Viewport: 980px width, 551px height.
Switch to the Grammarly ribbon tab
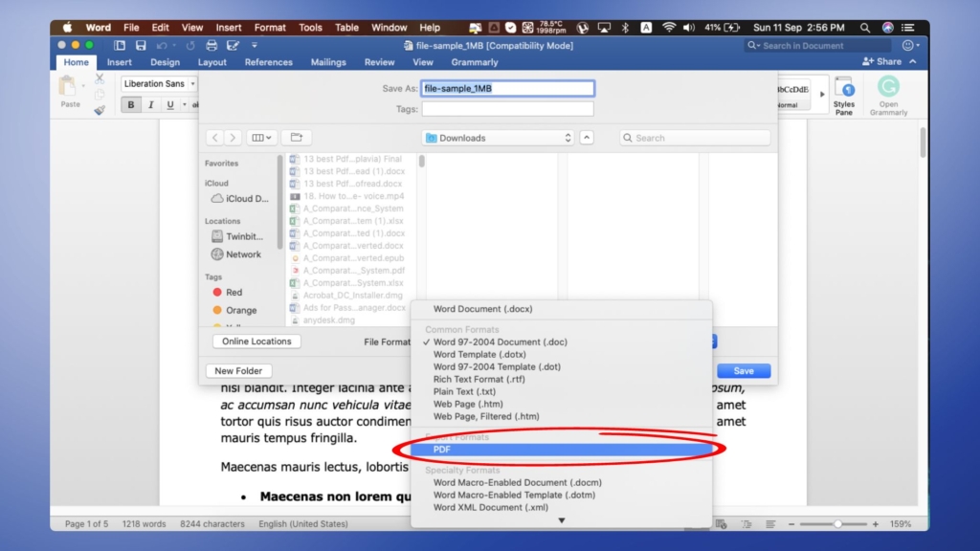pos(475,62)
